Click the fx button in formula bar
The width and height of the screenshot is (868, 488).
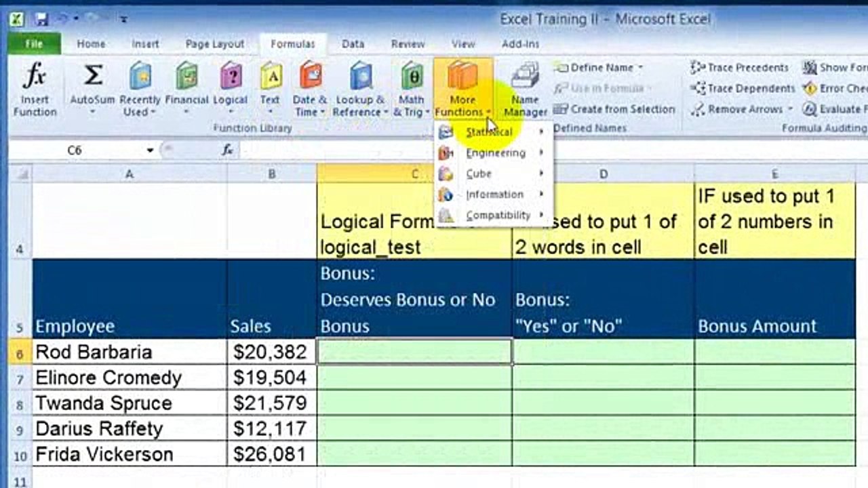point(228,150)
